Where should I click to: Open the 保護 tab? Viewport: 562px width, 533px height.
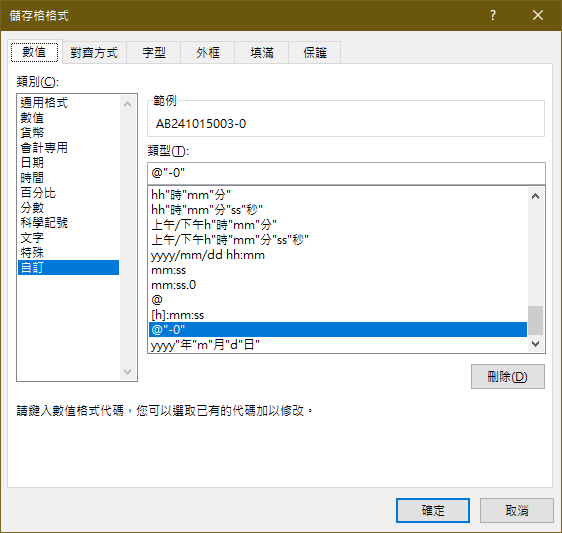(x=315, y=53)
